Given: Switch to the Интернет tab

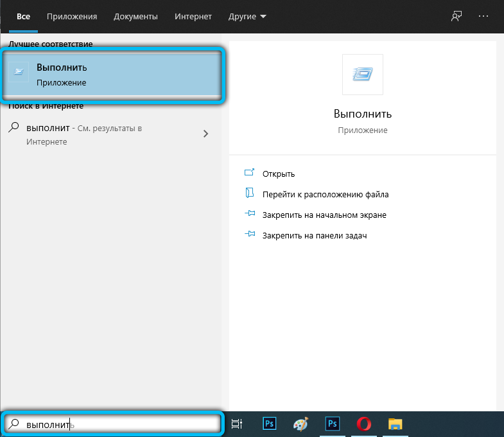Looking at the screenshot, I should 193,16.
